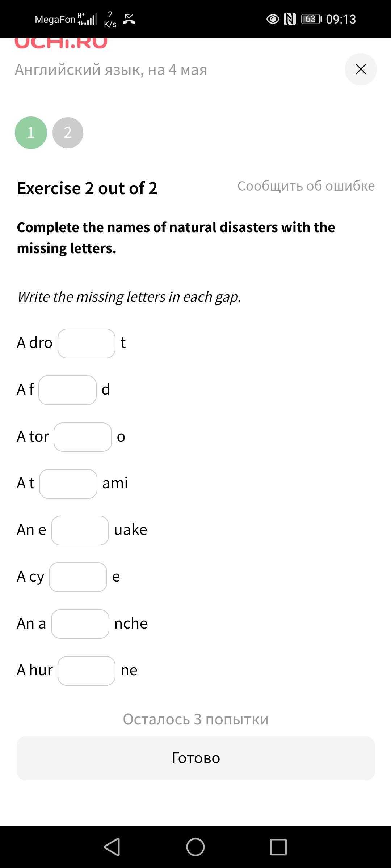This screenshot has height=868, width=391.
Task: Tap the Android back navigation icon
Action: 112,847
